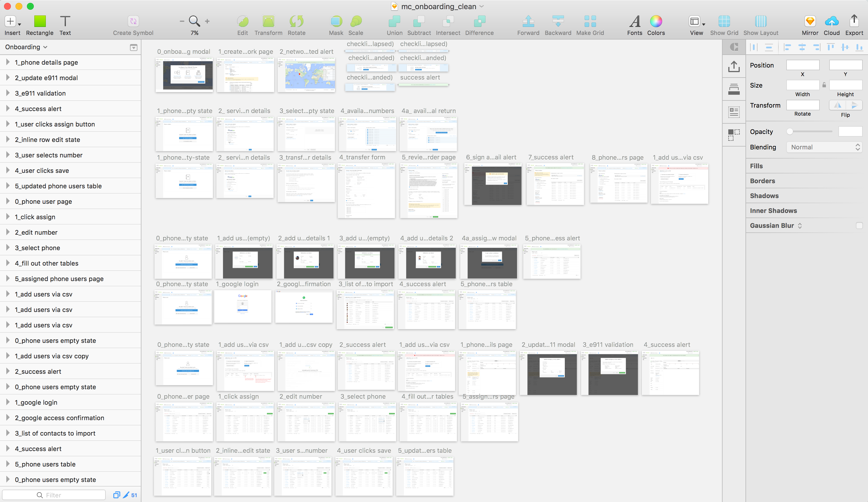Expand the Shadows section header
This screenshot has height=502, width=868.
[x=764, y=195]
